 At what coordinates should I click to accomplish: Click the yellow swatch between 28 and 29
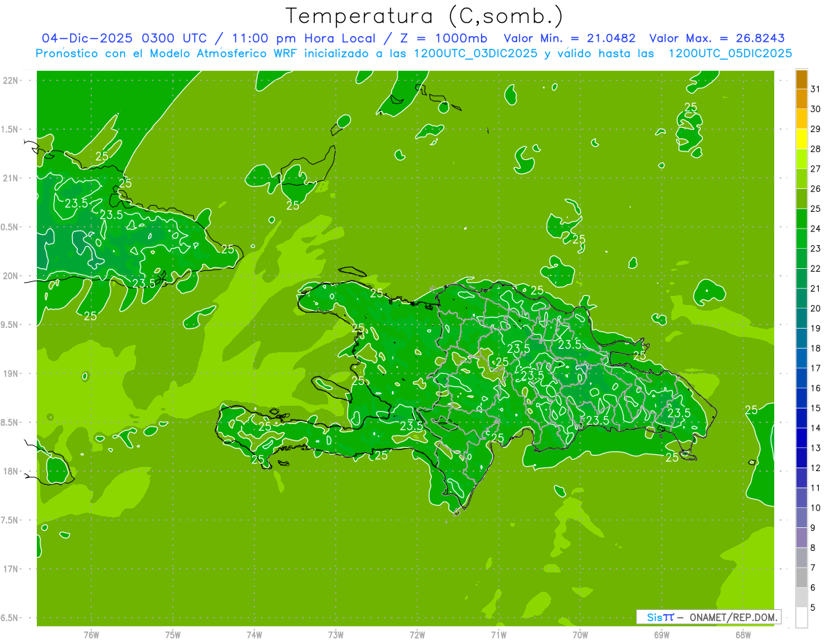point(801,139)
